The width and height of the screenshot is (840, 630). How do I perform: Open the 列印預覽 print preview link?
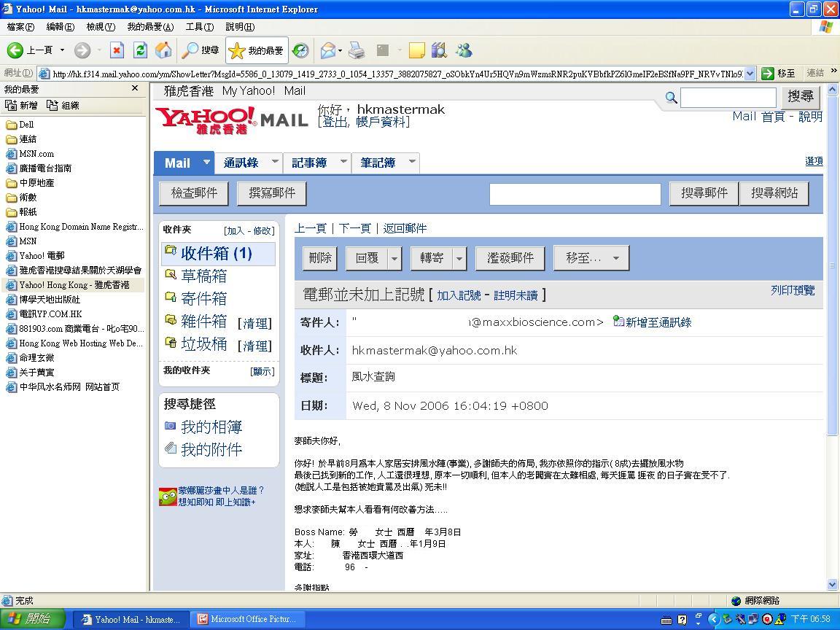coord(793,290)
